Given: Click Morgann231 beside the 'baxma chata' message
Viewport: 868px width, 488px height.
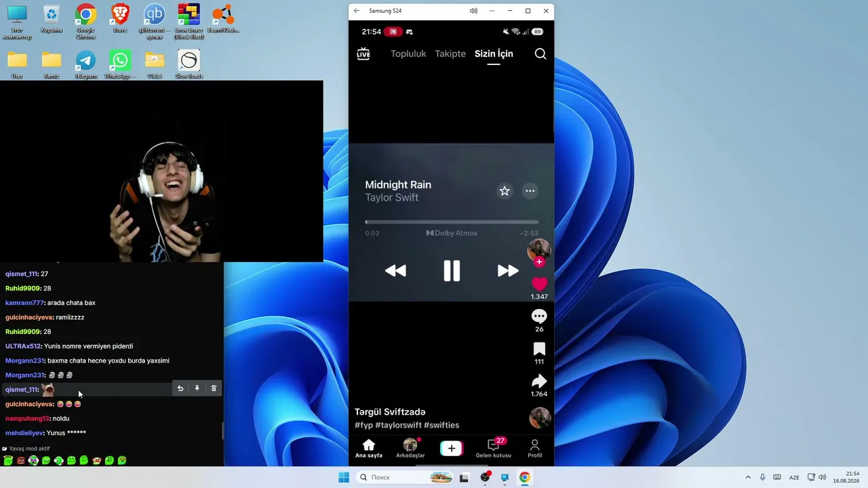Looking at the screenshot, I should click(25, 361).
